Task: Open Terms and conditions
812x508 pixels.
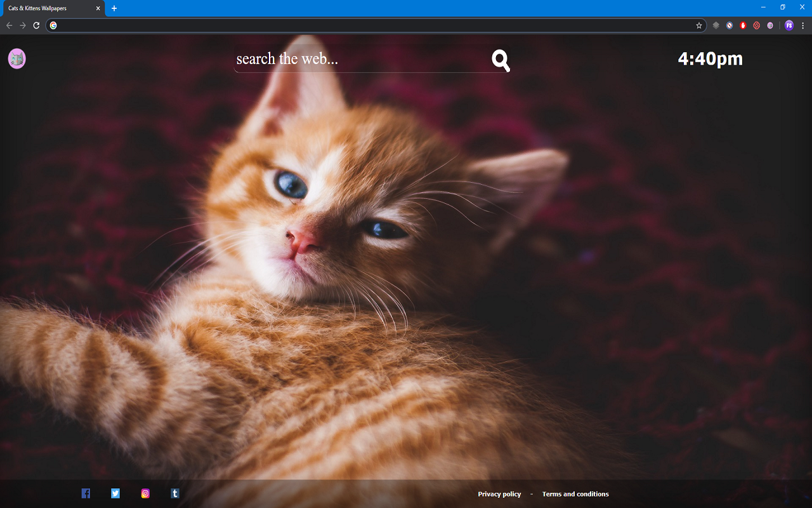Action: coord(575,493)
